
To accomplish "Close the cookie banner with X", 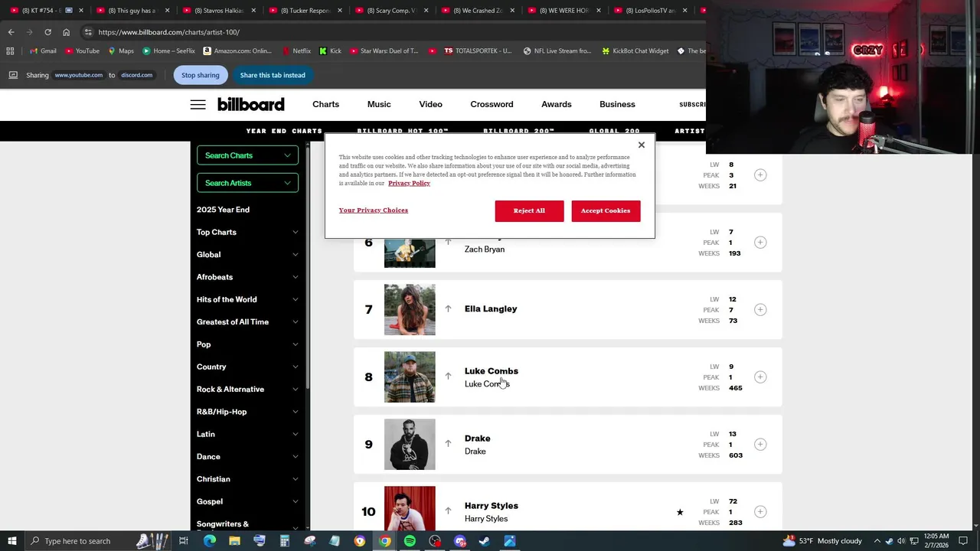I will click(x=642, y=145).
